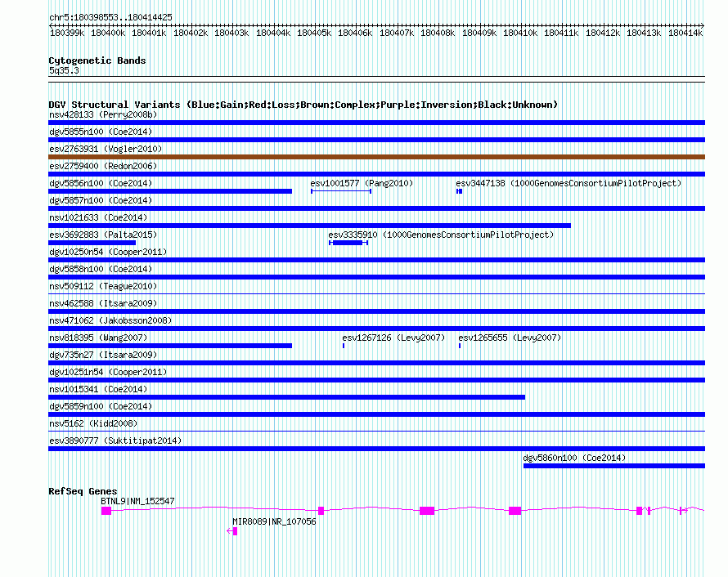Select the short blue bar of esv3692883

[92, 243]
